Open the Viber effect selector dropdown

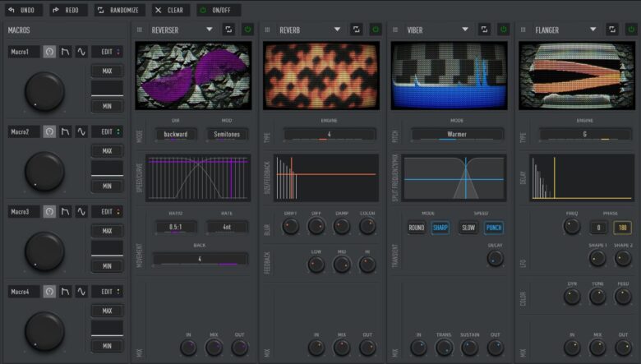[465, 30]
